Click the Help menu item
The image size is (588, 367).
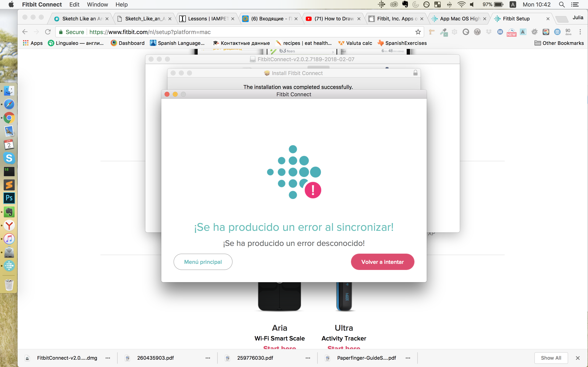click(x=121, y=5)
